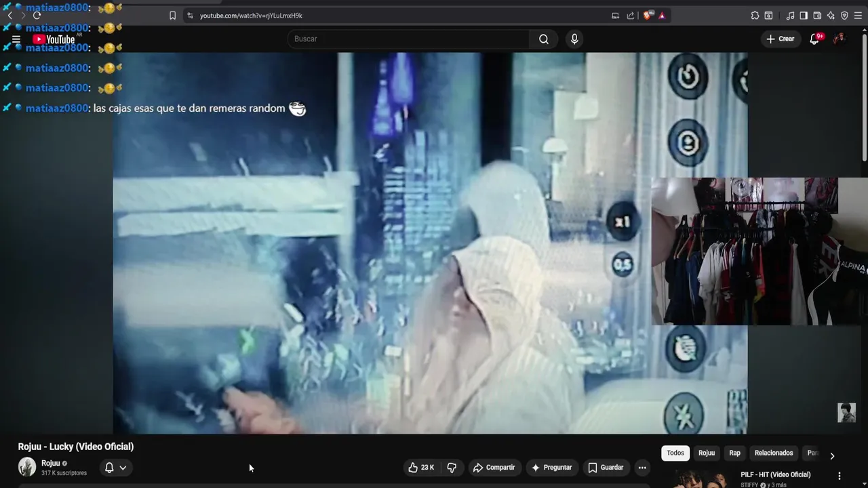Viewport: 868px width, 488px height.
Task: Open browser extensions puzzle icon
Action: pos(755,16)
